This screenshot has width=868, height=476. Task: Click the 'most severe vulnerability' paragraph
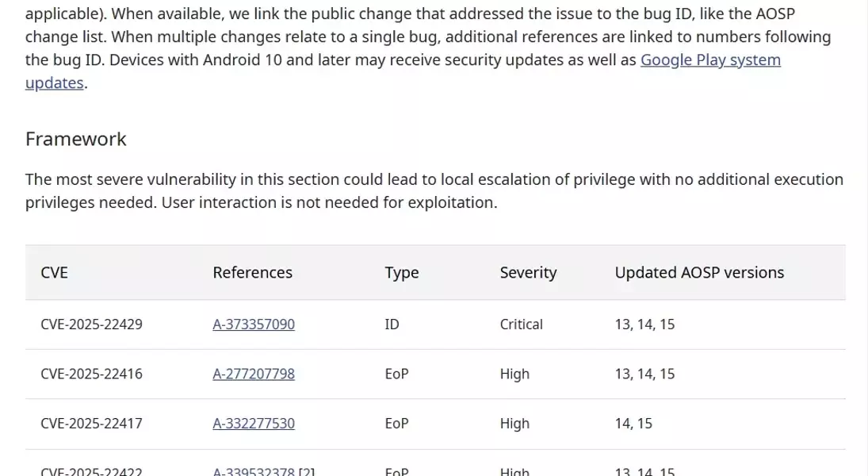pos(434,191)
